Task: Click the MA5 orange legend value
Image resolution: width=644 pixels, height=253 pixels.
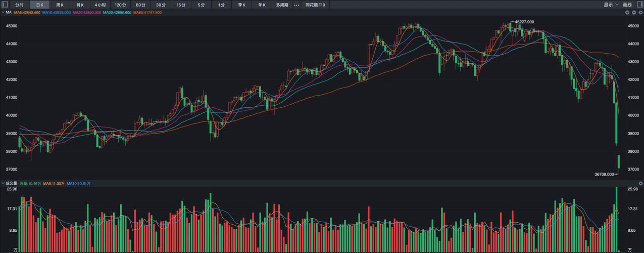Action: (27, 12)
